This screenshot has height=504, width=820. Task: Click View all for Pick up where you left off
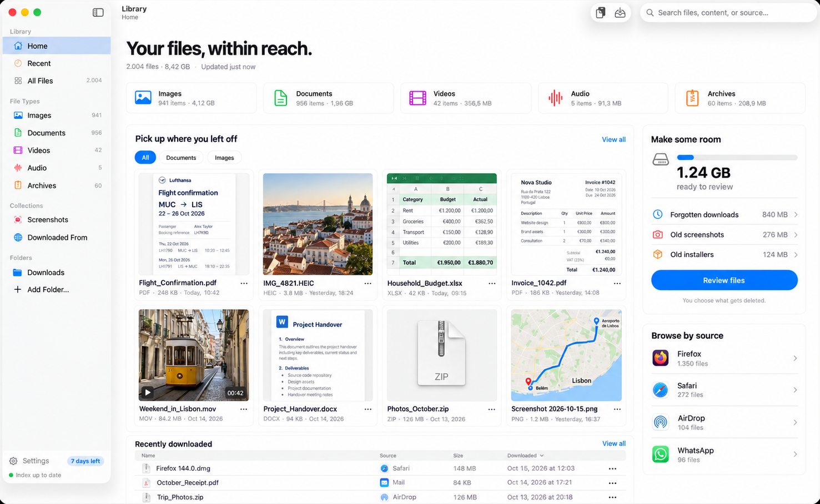click(613, 139)
